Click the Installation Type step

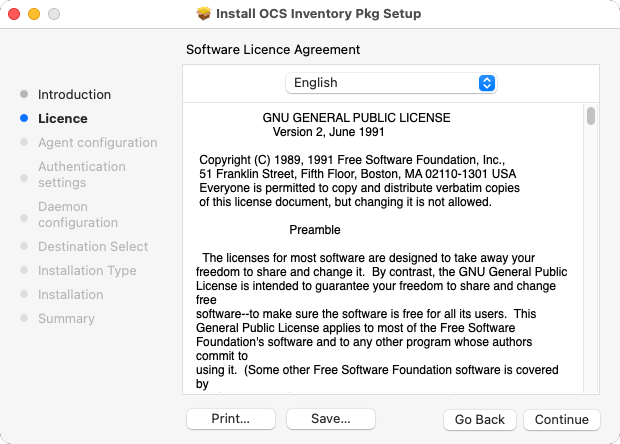point(87,270)
